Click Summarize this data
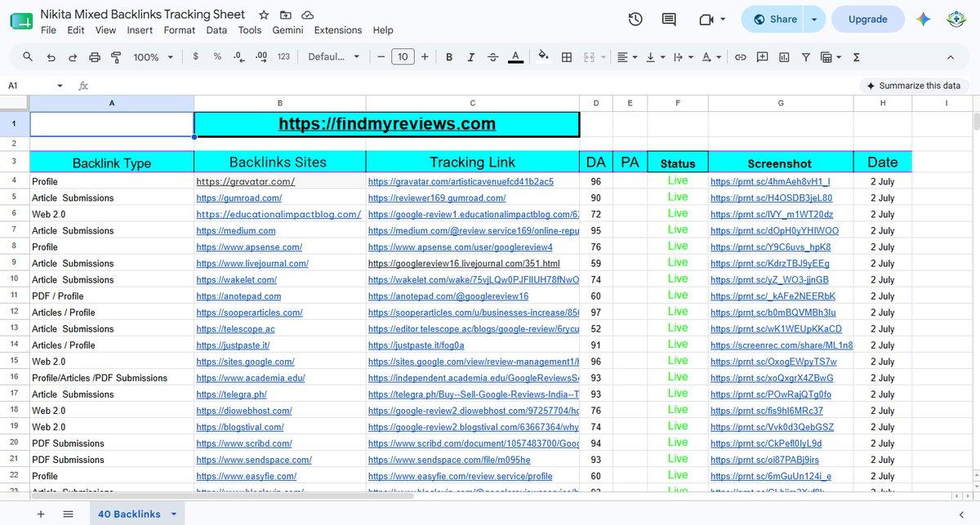The width and height of the screenshot is (980, 525). coord(914,86)
